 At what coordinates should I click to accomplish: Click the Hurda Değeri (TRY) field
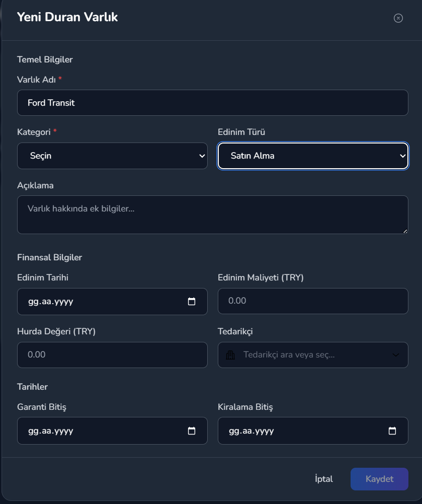[112, 355]
